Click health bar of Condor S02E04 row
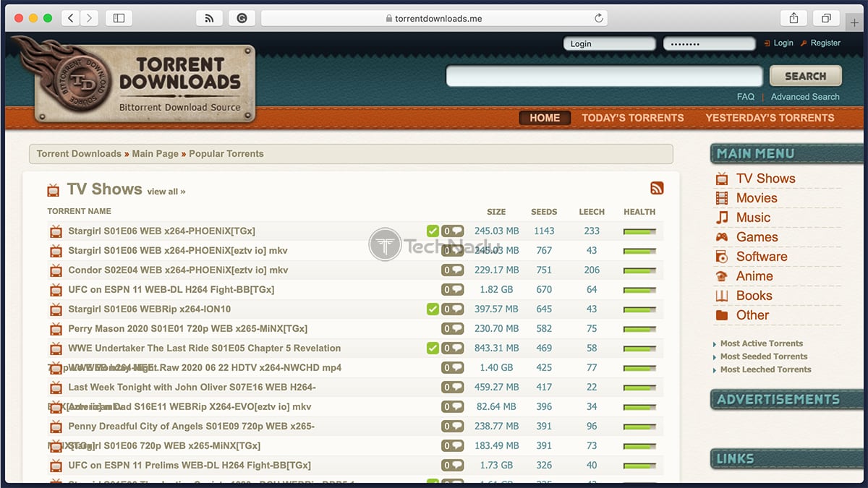The height and width of the screenshot is (488, 868). click(639, 270)
